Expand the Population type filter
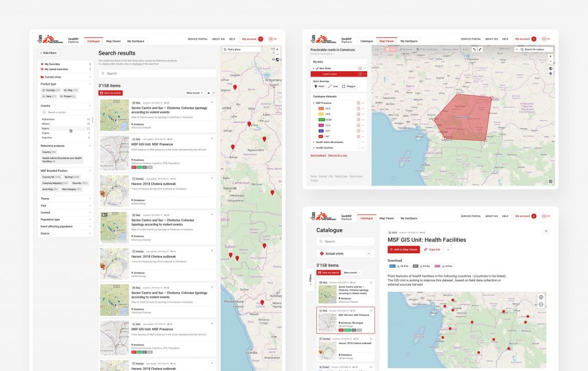The height and width of the screenshot is (371, 588). tap(65, 219)
